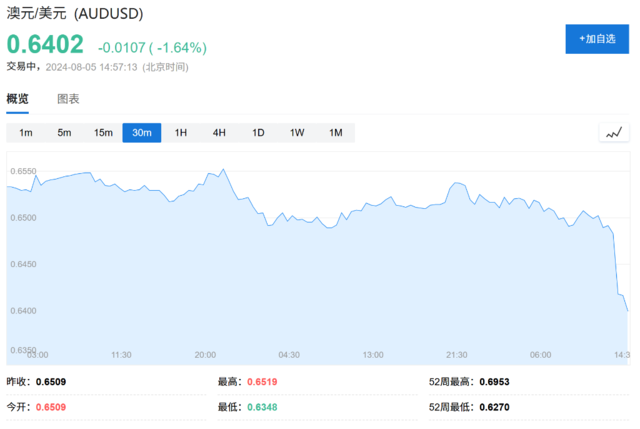
Task: Click the 昨收 value 0.6509
Action: pos(52,381)
